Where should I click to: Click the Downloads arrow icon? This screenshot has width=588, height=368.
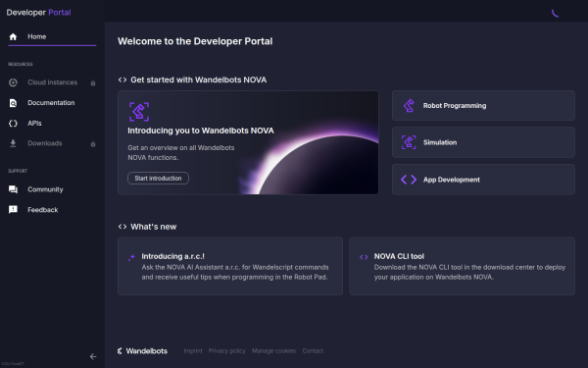[x=13, y=143]
